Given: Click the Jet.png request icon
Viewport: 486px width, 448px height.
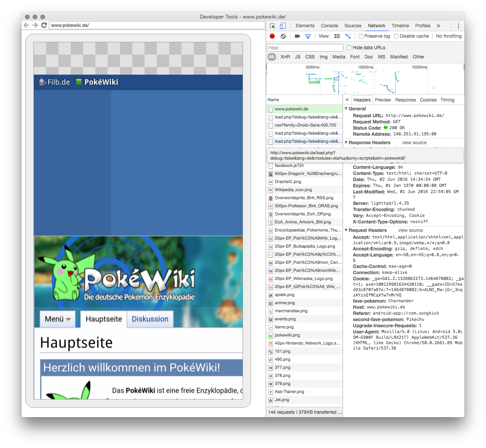Looking at the screenshot, I should point(271,400).
